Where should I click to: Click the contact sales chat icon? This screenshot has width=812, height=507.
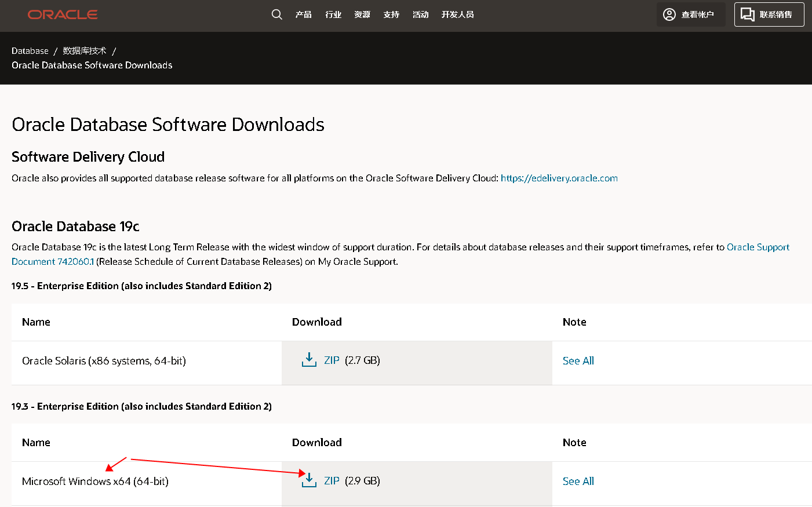pyautogui.click(x=748, y=14)
